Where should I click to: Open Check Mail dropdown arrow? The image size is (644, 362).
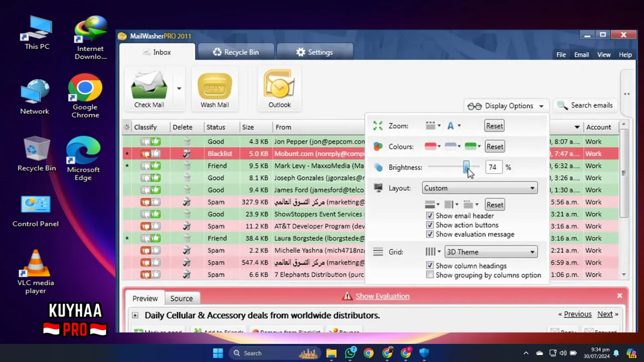179,88
